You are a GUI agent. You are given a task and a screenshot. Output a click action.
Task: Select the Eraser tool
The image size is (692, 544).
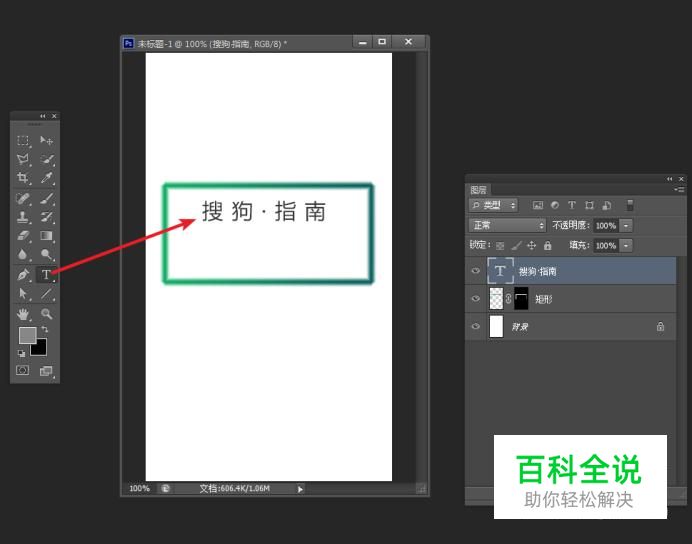(23, 236)
